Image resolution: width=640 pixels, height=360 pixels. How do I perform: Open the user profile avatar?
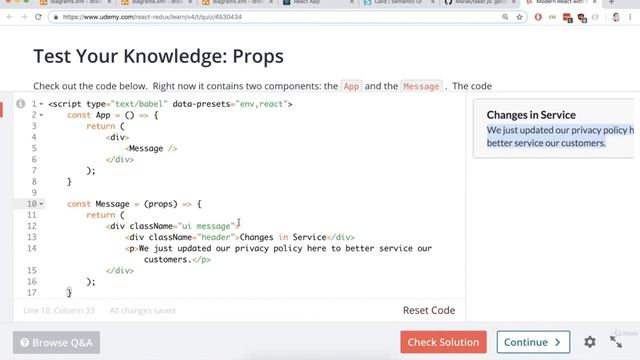tap(616, 17)
